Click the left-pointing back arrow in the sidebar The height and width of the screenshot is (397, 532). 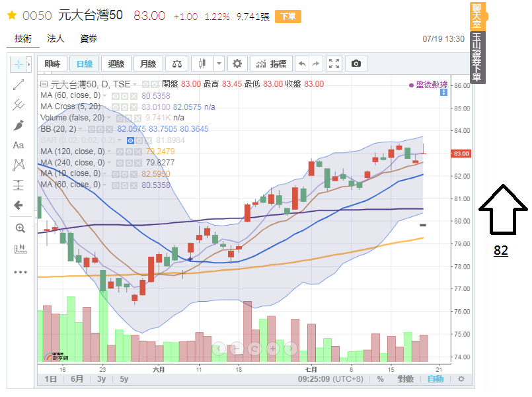click(x=19, y=205)
